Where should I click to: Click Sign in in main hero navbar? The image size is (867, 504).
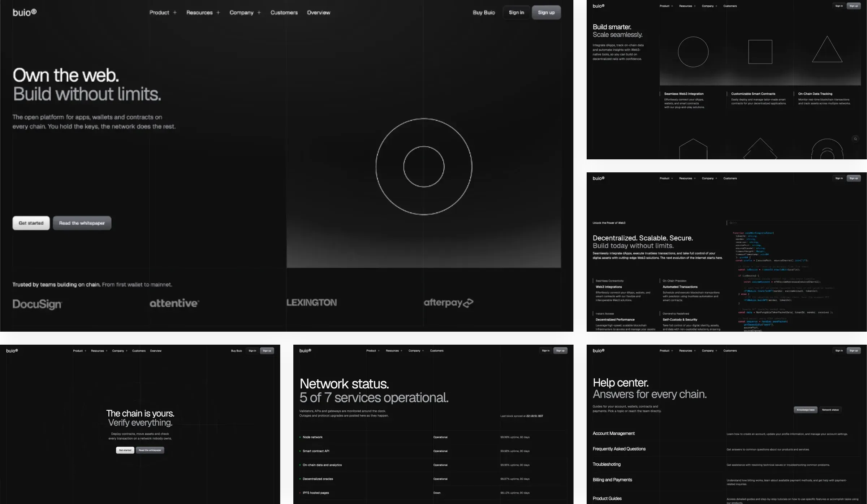pos(516,13)
